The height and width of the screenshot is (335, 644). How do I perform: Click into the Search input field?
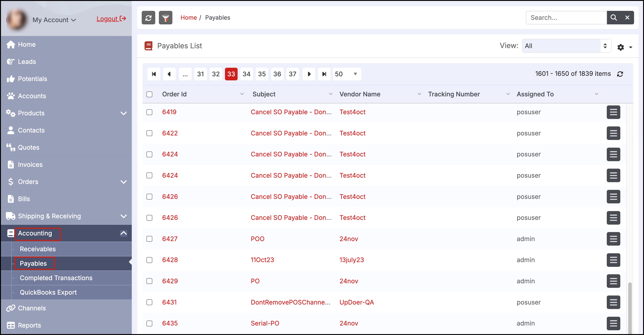pos(566,18)
